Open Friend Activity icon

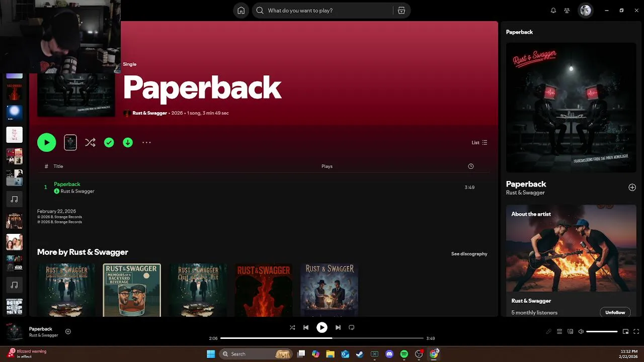click(567, 11)
